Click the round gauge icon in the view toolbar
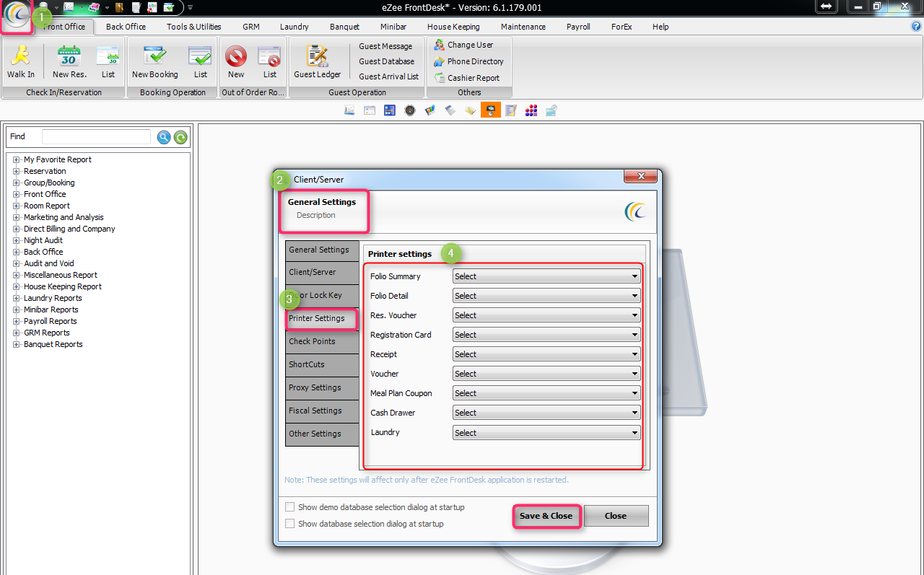The image size is (924, 575). 410,110
